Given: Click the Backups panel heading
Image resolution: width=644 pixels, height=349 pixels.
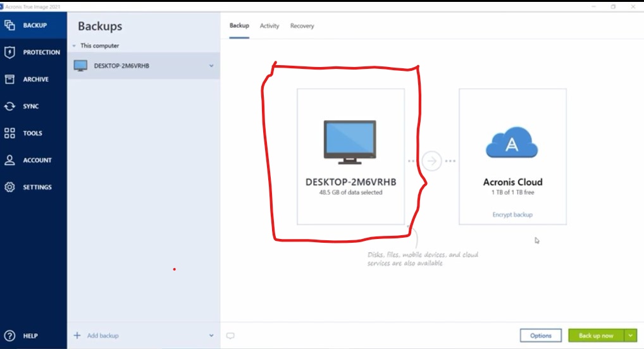Looking at the screenshot, I should point(100,26).
